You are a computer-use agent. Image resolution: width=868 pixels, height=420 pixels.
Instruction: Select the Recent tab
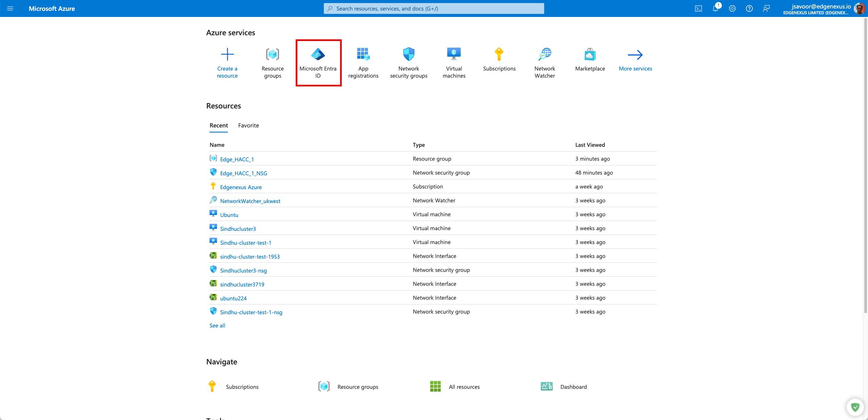click(219, 125)
